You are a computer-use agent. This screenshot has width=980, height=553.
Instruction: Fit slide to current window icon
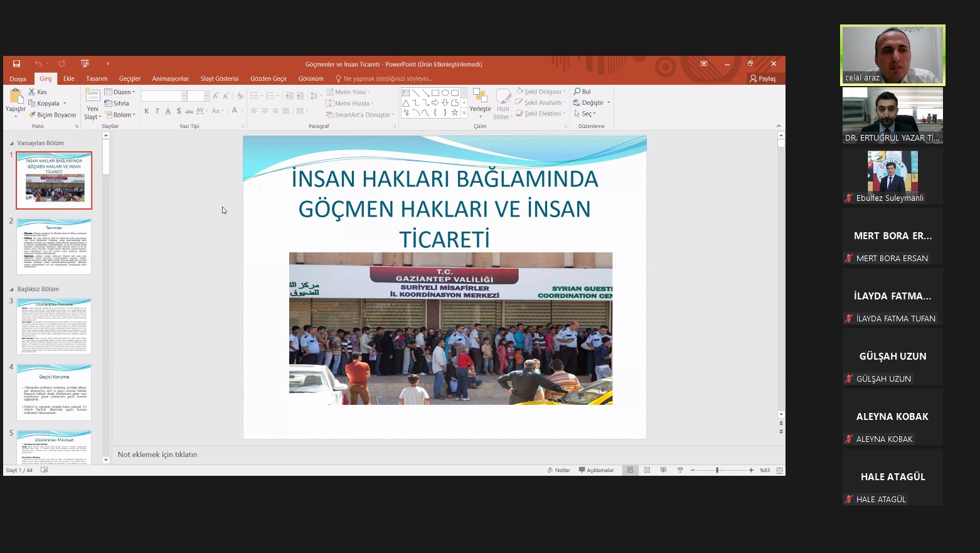click(x=780, y=470)
